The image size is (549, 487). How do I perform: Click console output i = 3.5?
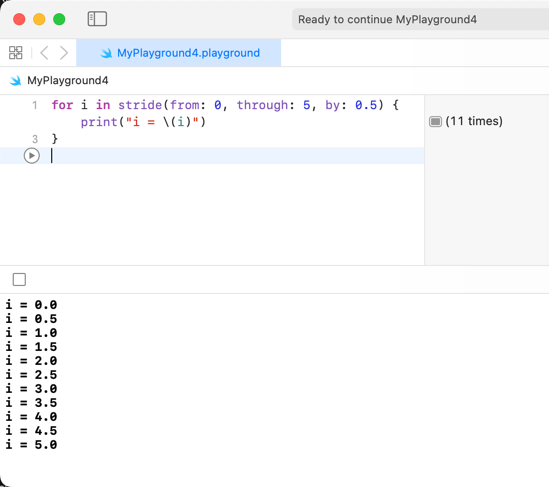coord(31,403)
